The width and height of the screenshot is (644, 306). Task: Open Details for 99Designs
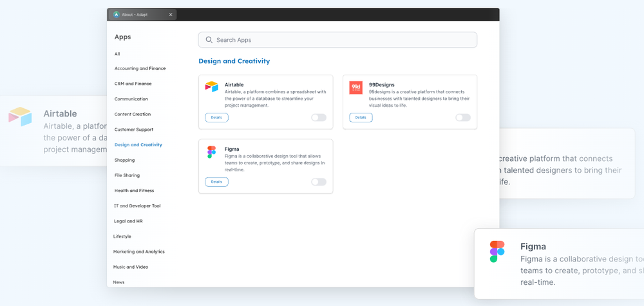(361, 117)
